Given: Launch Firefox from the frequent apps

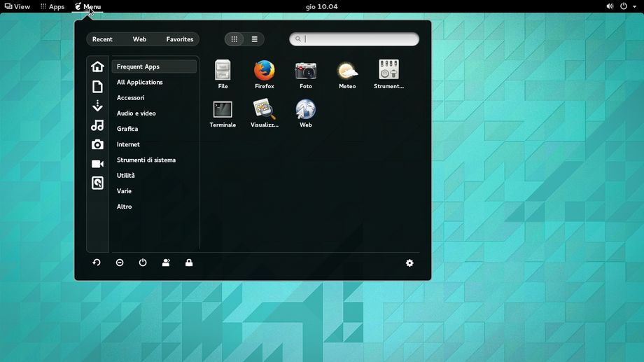Looking at the screenshot, I should click(264, 71).
